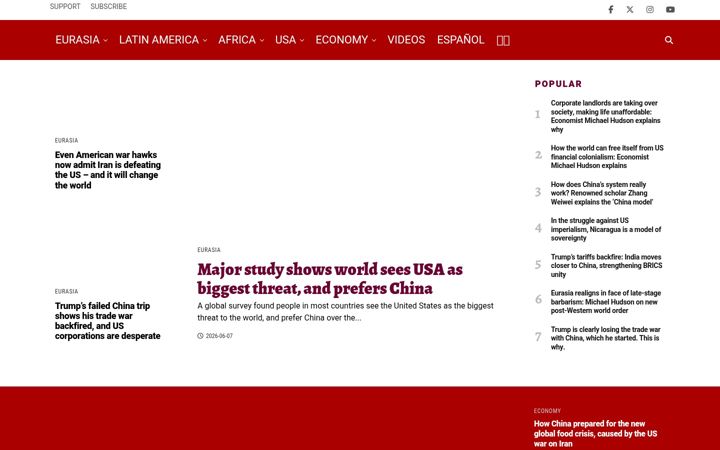
Task: Click the SUPPORT link
Action: (65, 6)
